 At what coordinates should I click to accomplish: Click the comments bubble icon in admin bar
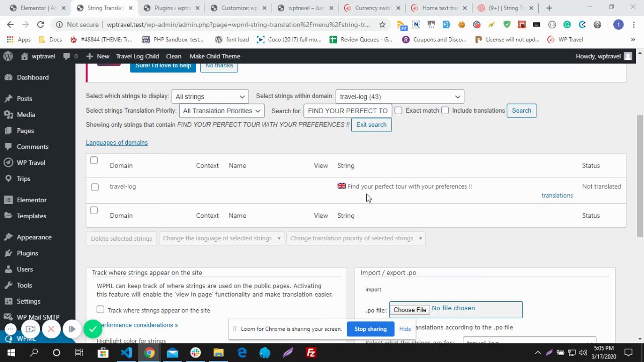click(67, 56)
